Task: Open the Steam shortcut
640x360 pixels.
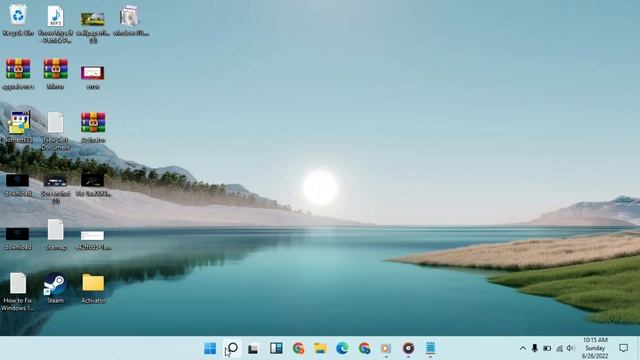Action: click(x=55, y=283)
